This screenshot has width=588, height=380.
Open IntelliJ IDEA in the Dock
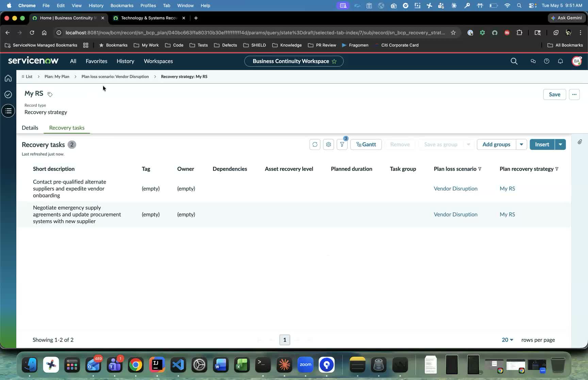[157, 365]
